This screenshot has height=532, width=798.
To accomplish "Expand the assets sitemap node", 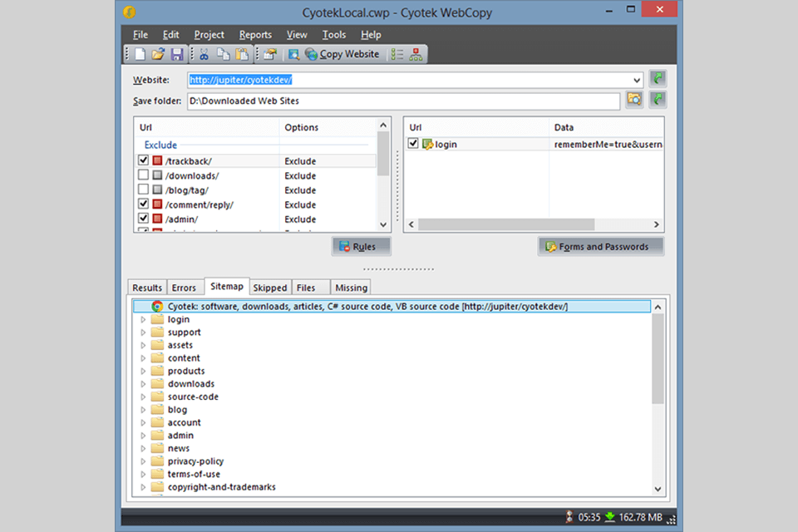I will pyautogui.click(x=143, y=345).
